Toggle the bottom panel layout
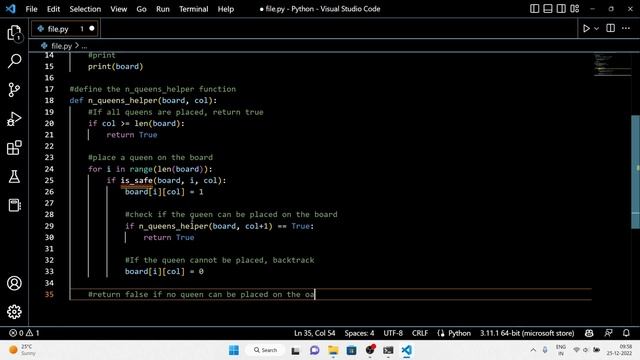This screenshot has height=360, width=640. pyautogui.click(x=548, y=9)
